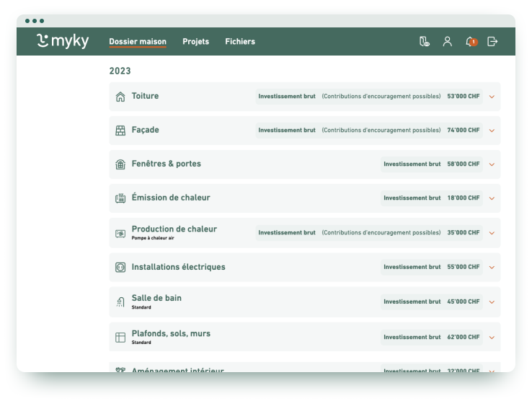
Task: Open the phone support icon in header
Action: click(425, 41)
